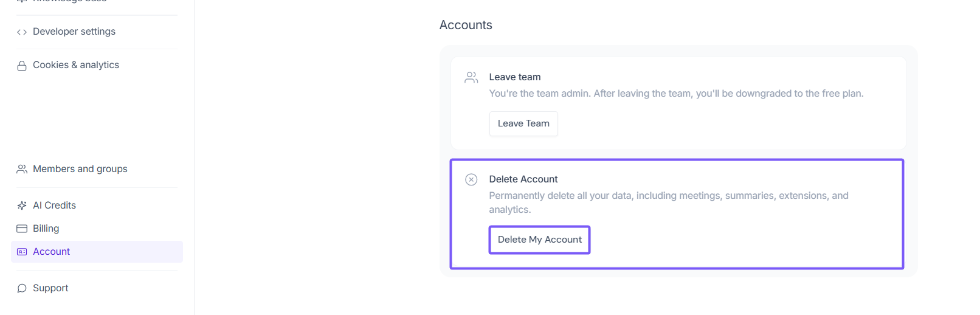Open Developer settings from the sidebar
980x315 pixels.
74,32
